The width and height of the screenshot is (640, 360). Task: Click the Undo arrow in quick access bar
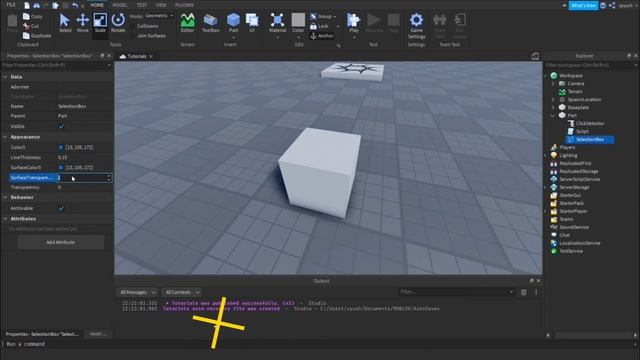pos(75,5)
